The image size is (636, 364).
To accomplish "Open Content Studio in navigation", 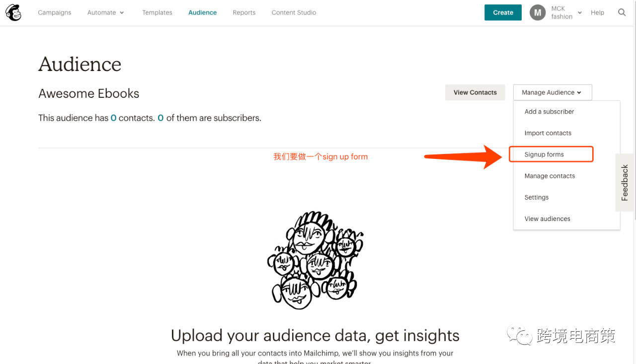I will [x=294, y=12].
